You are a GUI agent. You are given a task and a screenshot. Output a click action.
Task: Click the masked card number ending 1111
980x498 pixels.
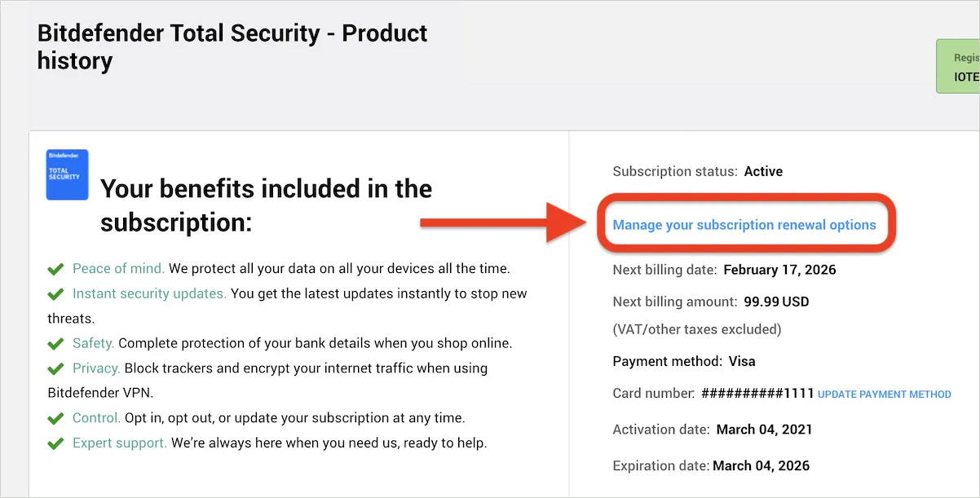tap(757, 394)
